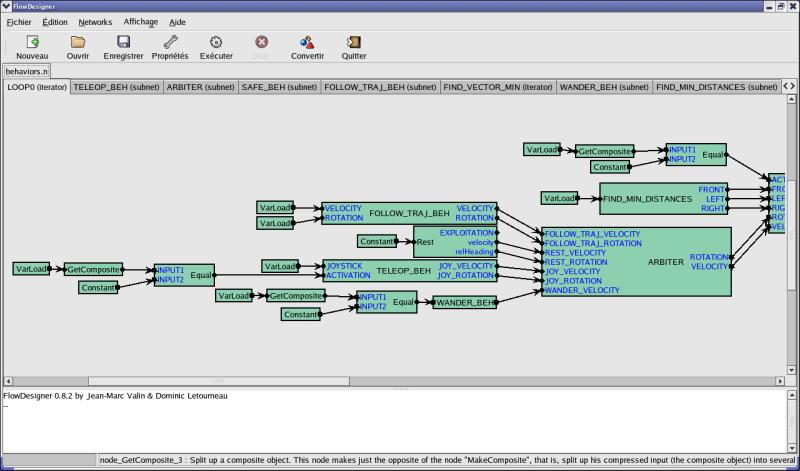Select the behaviors.n document tab
This screenshot has height=471, width=800.
pos(26,72)
